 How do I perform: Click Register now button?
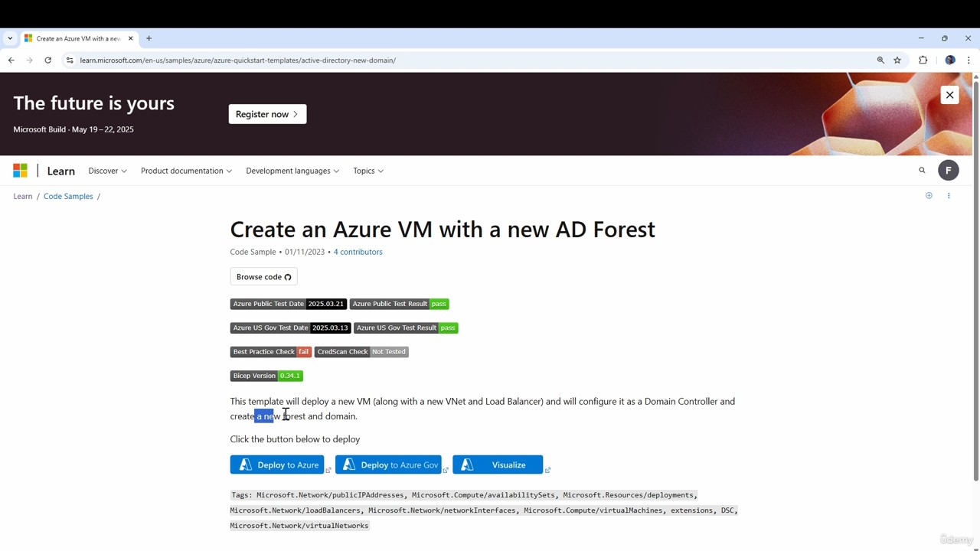click(x=267, y=114)
